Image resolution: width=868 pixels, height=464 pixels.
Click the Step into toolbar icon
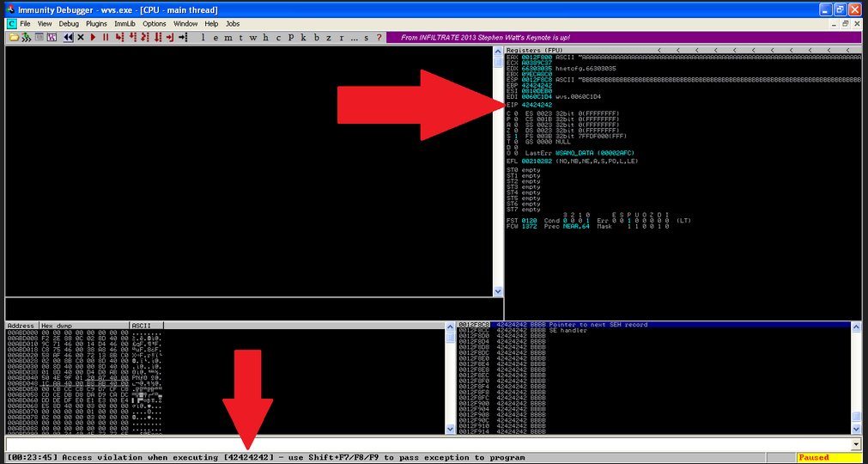(x=118, y=38)
